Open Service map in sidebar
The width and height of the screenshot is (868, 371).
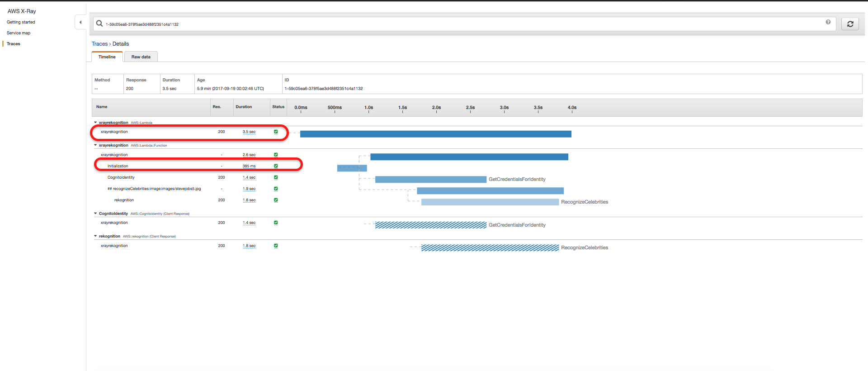click(19, 33)
